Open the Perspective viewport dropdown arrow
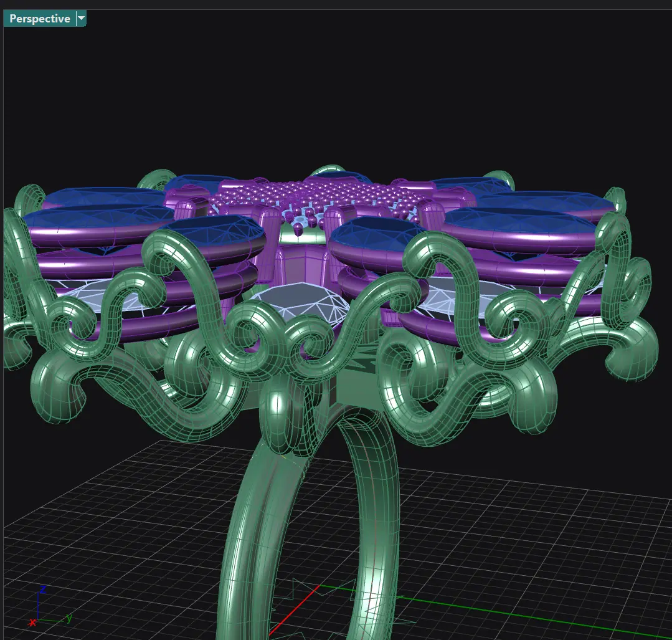This screenshot has height=640, width=672. click(81, 19)
